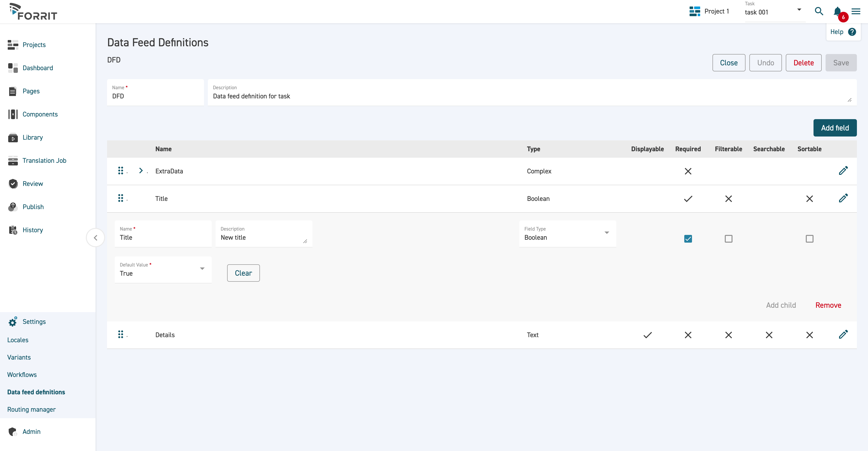The width and height of the screenshot is (868, 451).
Task: Grab the drag handle of Title row
Action: [121, 198]
